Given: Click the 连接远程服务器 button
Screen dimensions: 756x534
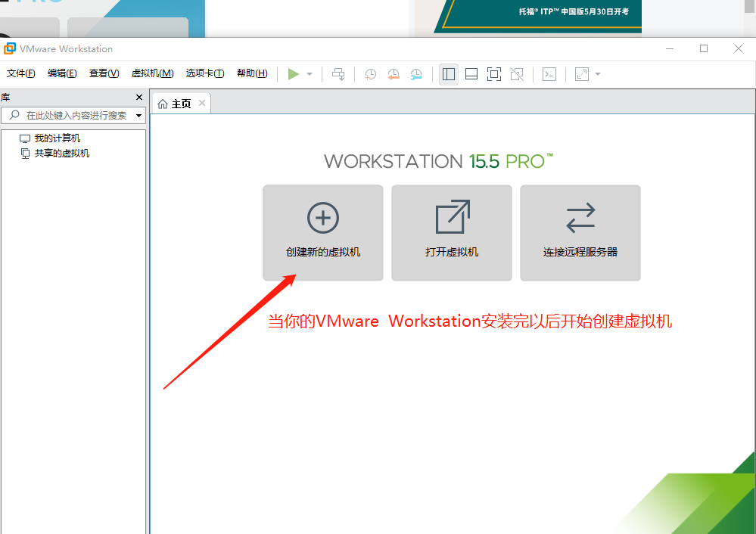Looking at the screenshot, I should (580, 233).
